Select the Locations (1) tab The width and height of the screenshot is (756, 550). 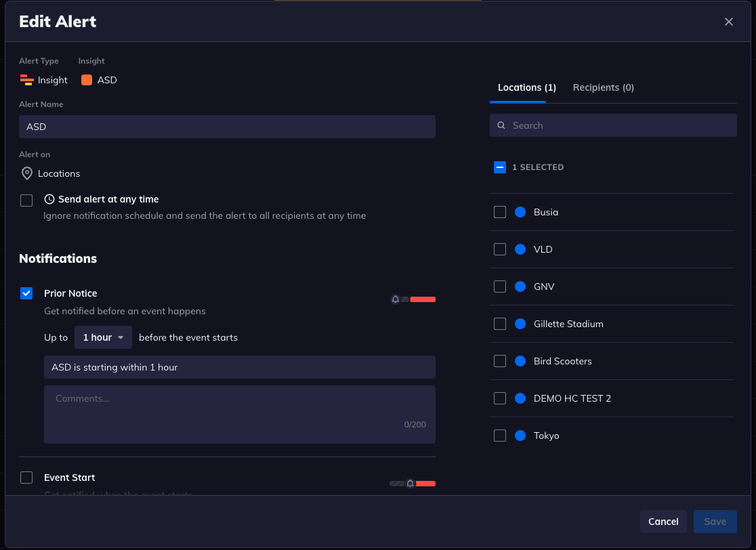point(526,87)
